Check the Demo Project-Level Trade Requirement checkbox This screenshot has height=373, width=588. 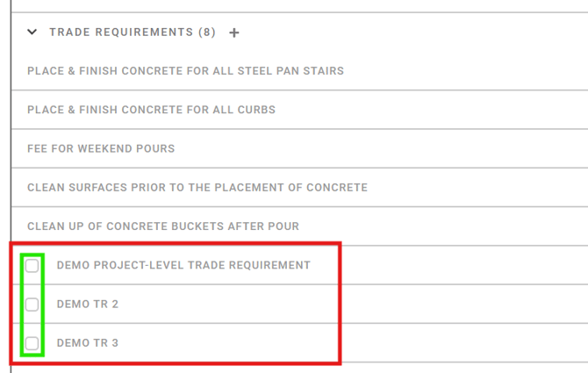tap(32, 265)
